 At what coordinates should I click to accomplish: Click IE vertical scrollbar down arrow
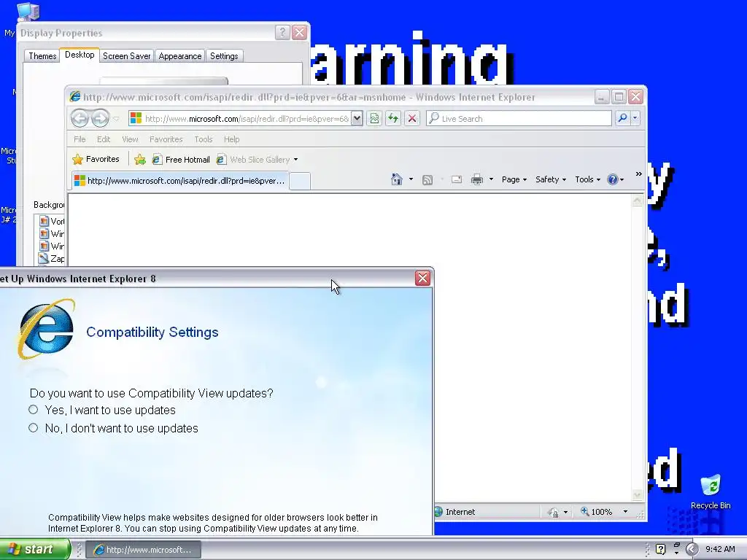(637, 495)
